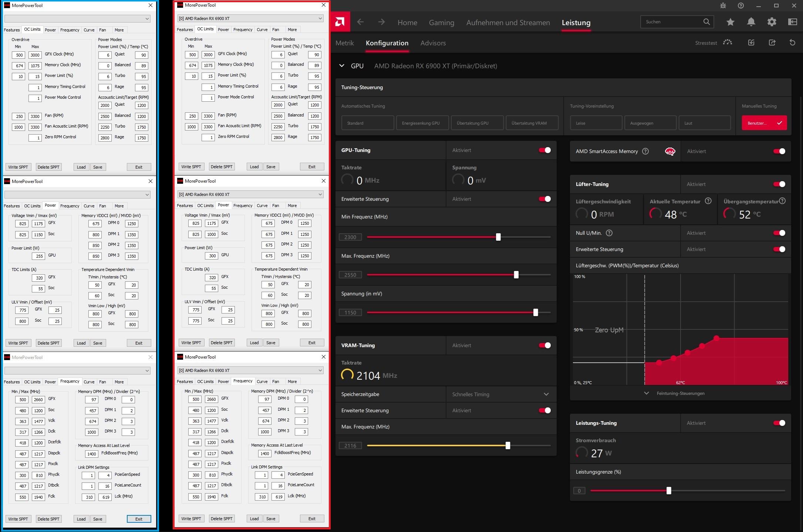Click the VRAM Max. Frequenz value 2116

350,445
